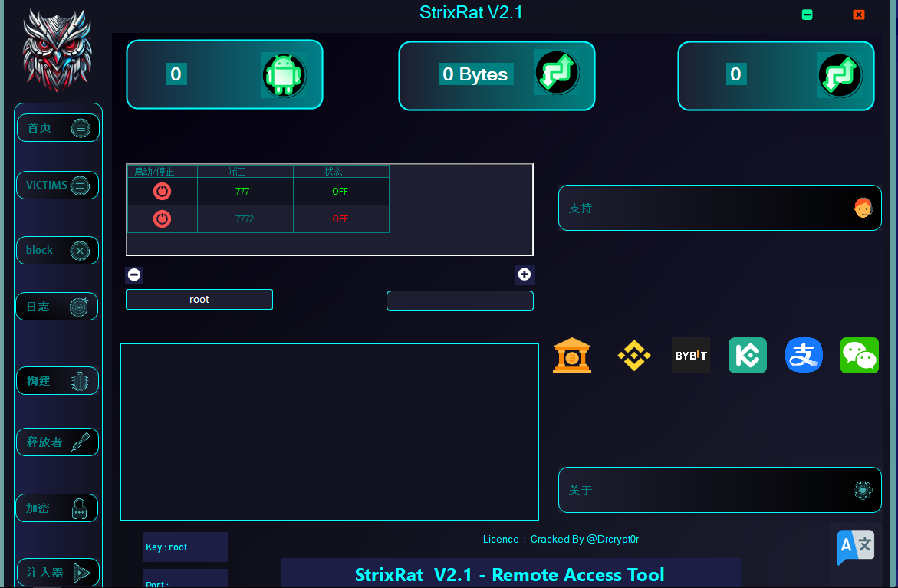The image size is (898, 588).
Task: Click the transfer arrows icon in right counter card
Action: pos(840,75)
